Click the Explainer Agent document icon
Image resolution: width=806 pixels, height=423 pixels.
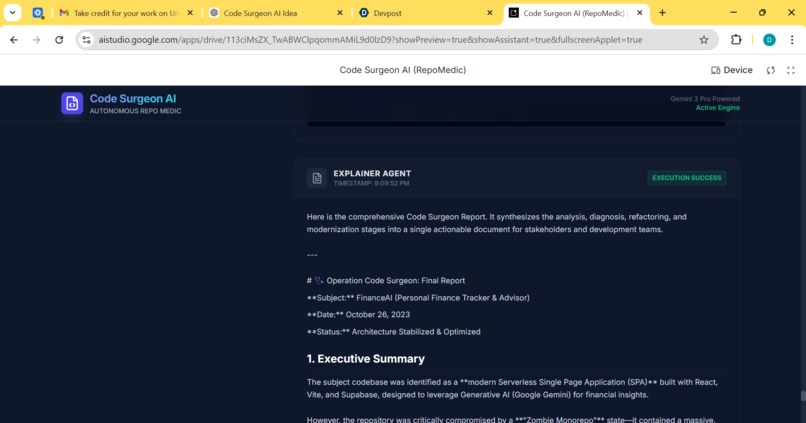[x=317, y=178]
